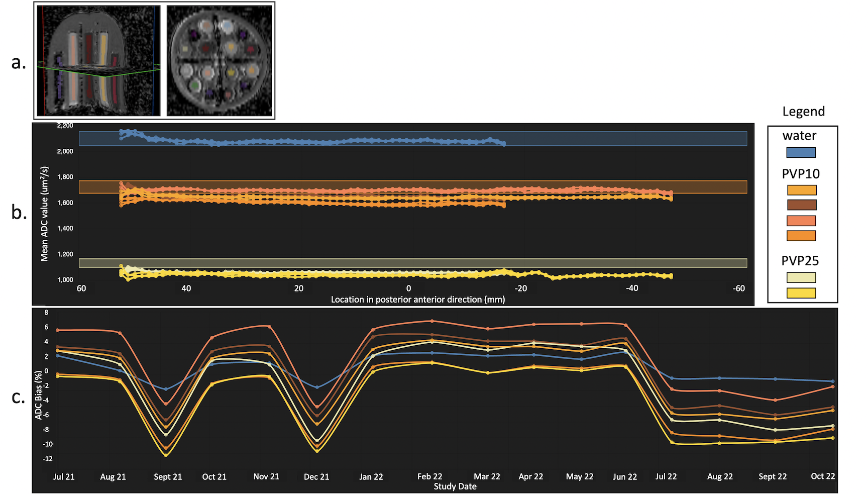
Task: Click the last PVP10 legend swatch
Action: (801, 236)
